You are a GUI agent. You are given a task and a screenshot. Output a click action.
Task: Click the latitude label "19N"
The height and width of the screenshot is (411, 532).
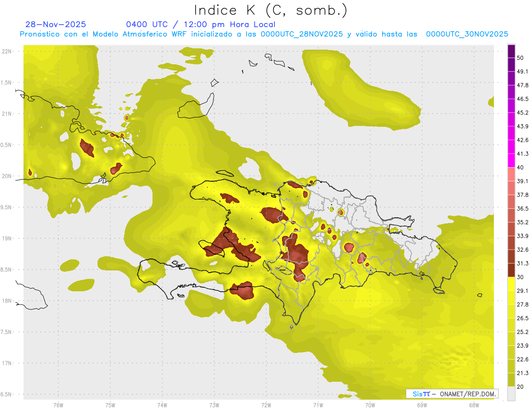point(7,239)
